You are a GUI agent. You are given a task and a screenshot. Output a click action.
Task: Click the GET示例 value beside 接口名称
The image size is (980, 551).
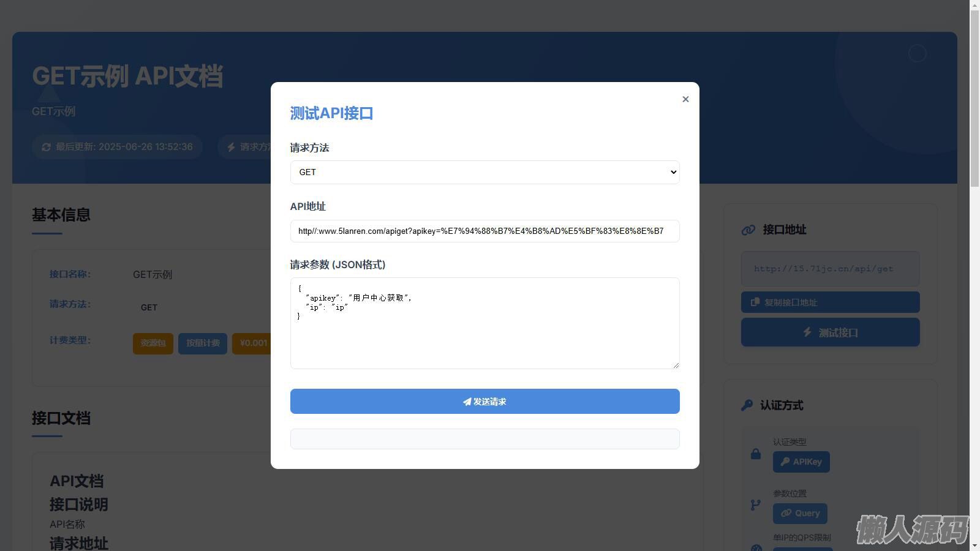[x=153, y=274]
